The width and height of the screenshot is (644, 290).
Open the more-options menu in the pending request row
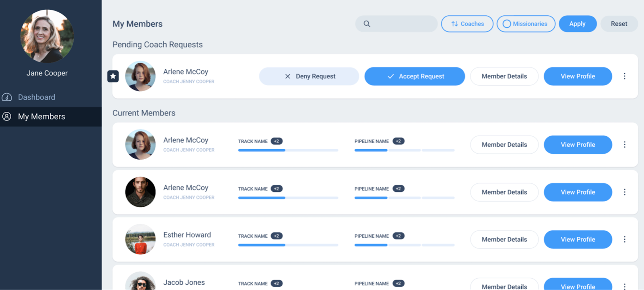pyautogui.click(x=625, y=76)
